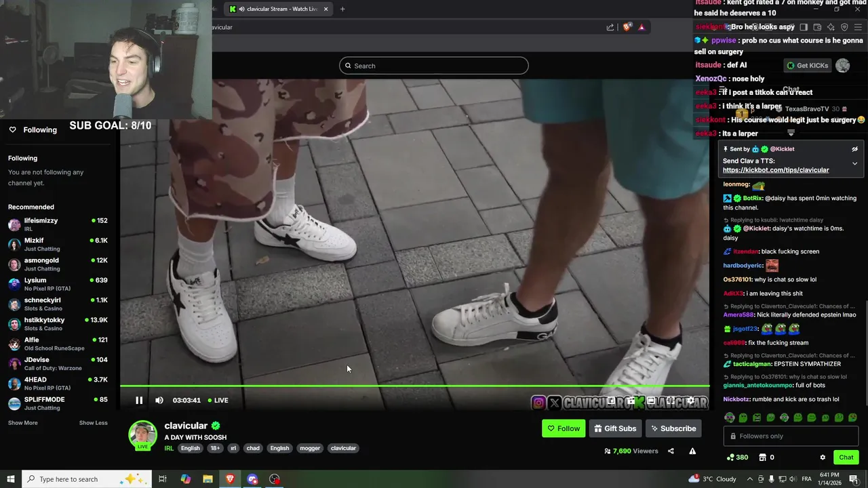868x488 pixels.
Task: Open Alfie recommended channel
Action: (x=58, y=344)
